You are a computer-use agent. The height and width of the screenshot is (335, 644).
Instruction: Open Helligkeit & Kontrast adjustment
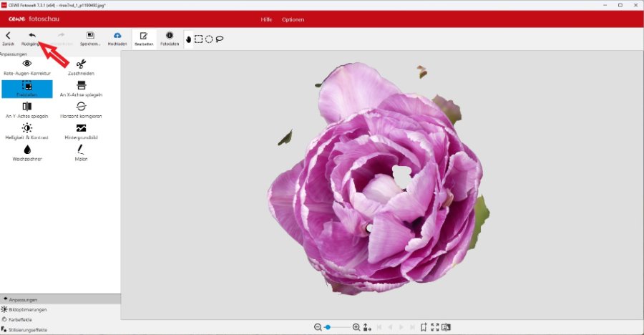27,131
